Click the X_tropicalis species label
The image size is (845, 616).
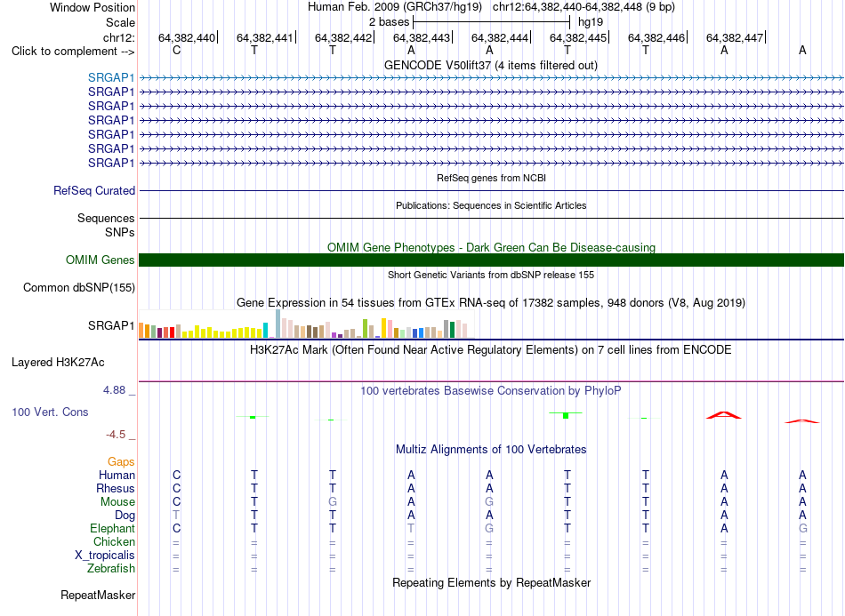click(x=105, y=556)
